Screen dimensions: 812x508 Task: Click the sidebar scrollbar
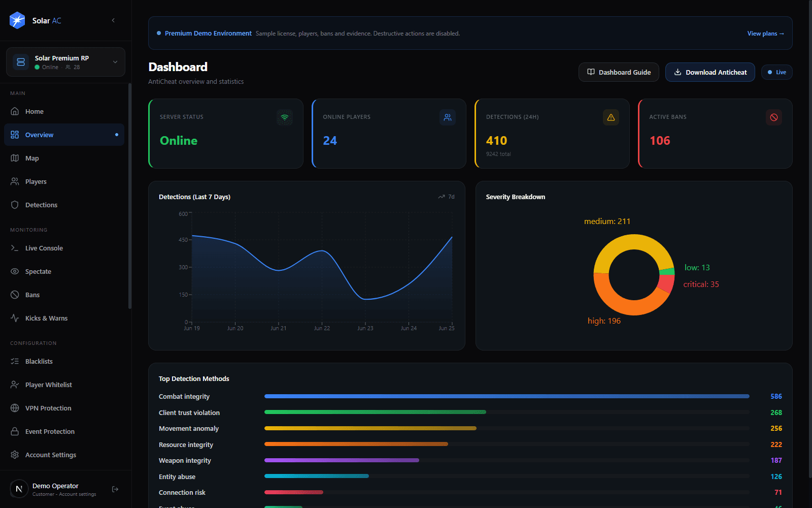(x=130, y=196)
